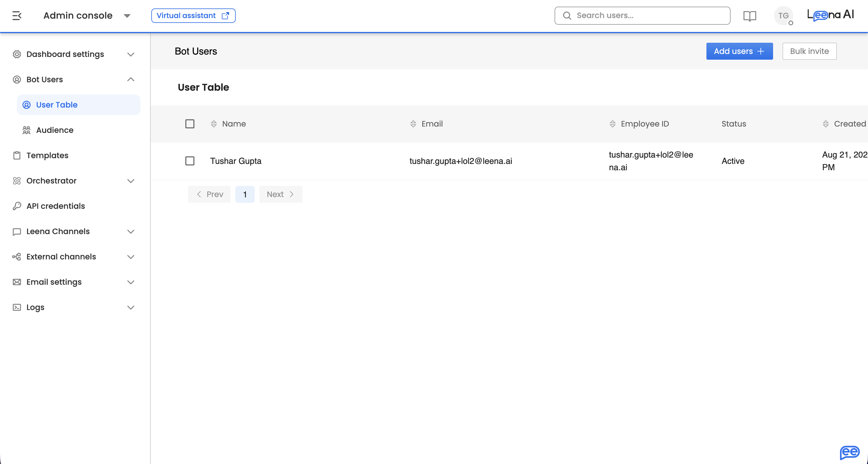868x464 pixels.
Task: Open the Admin console dropdown arrow
Action: pyautogui.click(x=127, y=16)
